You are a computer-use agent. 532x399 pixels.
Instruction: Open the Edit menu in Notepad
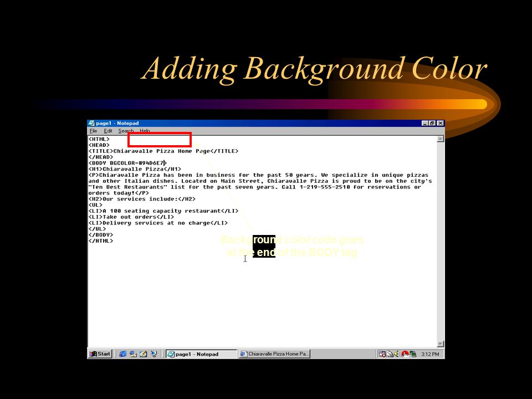[108, 131]
